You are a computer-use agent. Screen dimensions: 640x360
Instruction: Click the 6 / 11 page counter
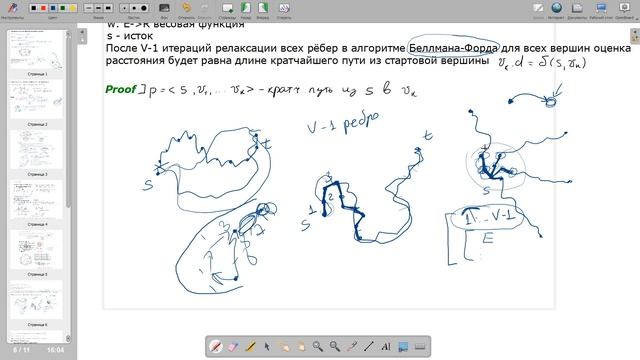[21, 350]
